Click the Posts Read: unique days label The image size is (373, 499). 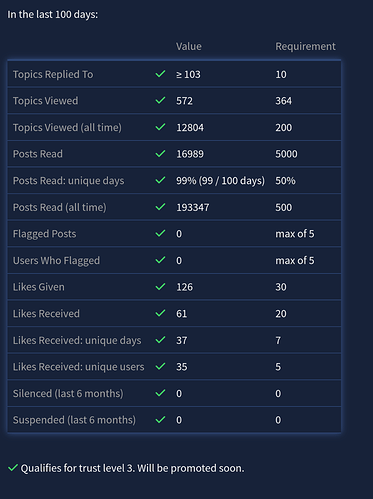[68, 181]
